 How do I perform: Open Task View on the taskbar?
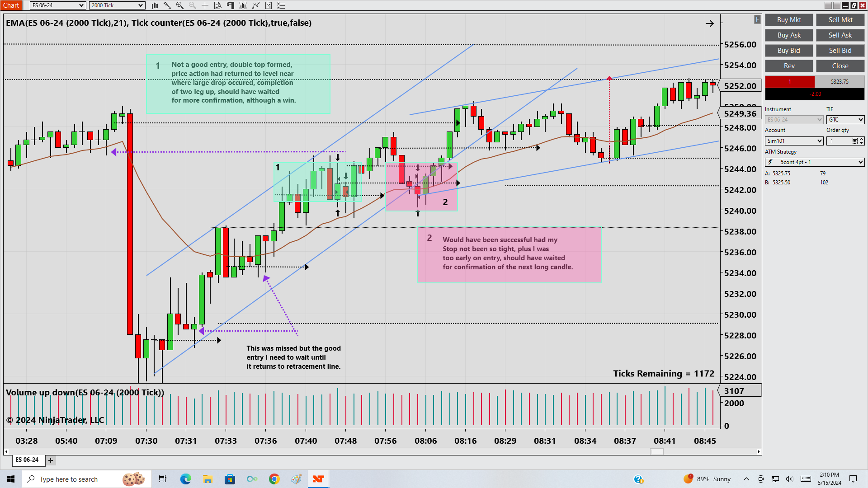pos(163,479)
